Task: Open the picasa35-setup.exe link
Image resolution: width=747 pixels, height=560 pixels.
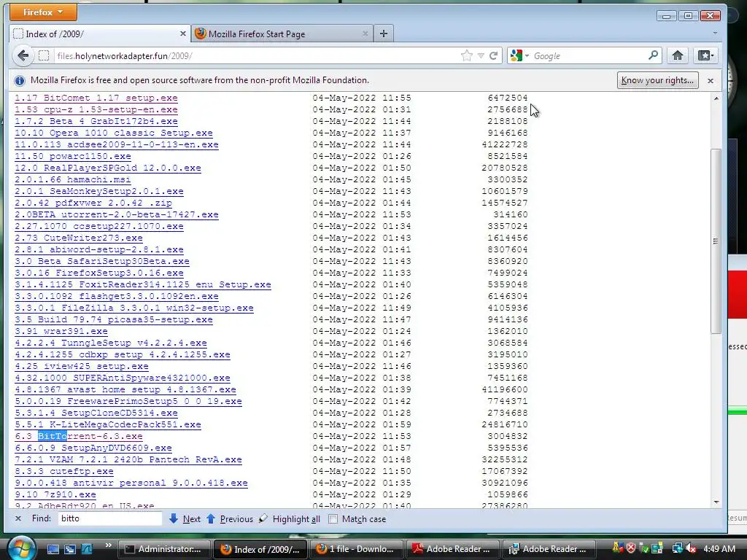Action: point(113,319)
